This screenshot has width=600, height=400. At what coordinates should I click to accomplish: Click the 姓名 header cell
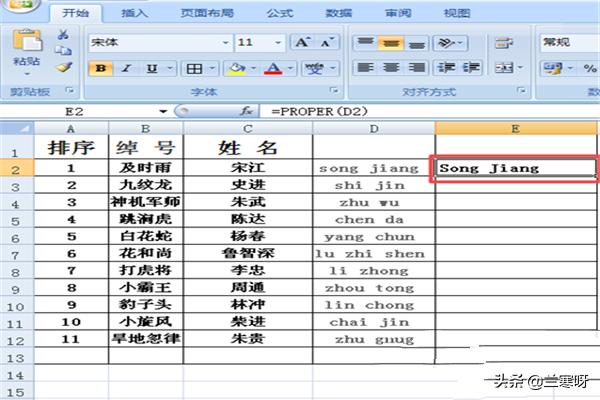click(x=248, y=147)
